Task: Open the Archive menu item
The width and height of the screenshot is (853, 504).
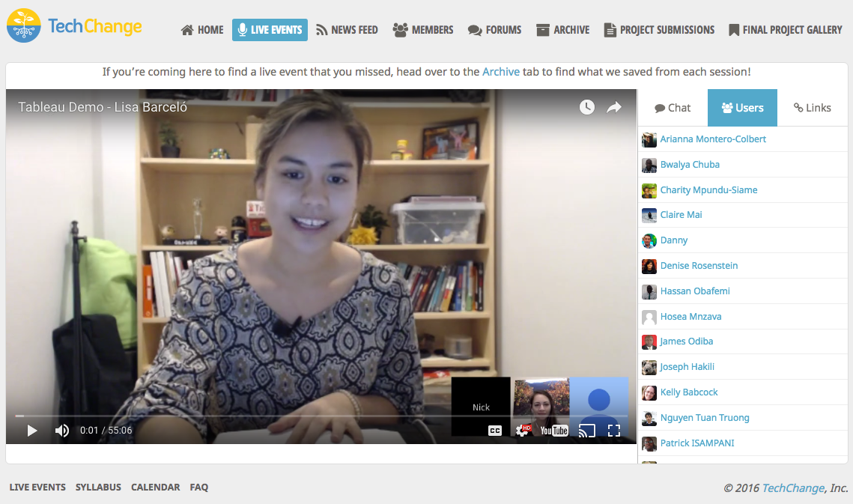Action: [x=563, y=30]
